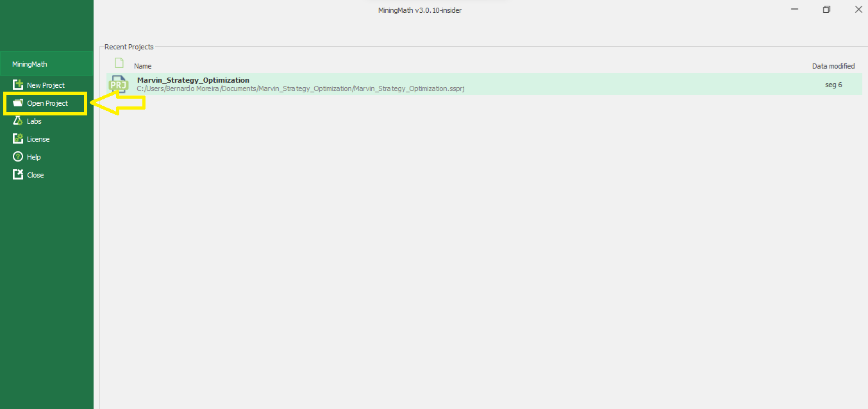This screenshot has height=409, width=868.
Task: Click the 'seg 6' modified date cell
Action: pyautogui.click(x=833, y=85)
